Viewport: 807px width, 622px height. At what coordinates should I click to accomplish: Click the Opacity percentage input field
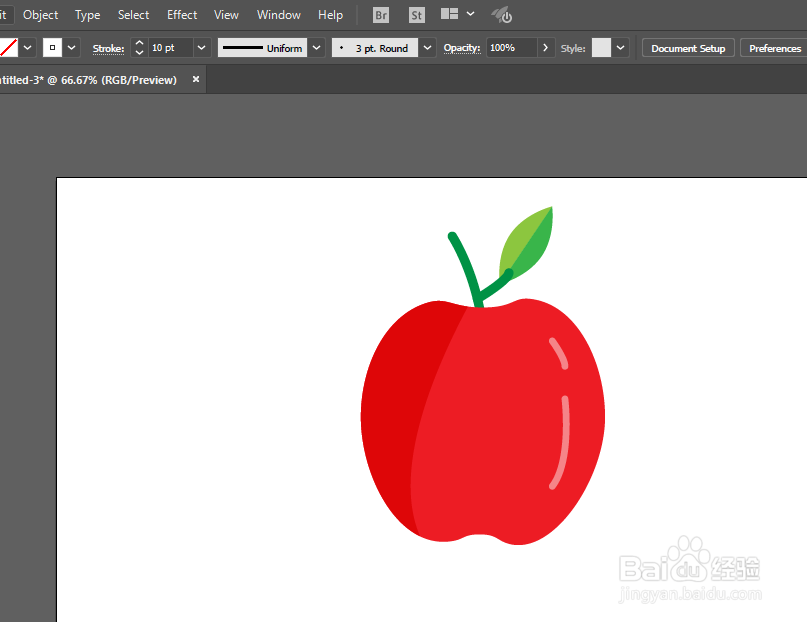(x=512, y=48)
